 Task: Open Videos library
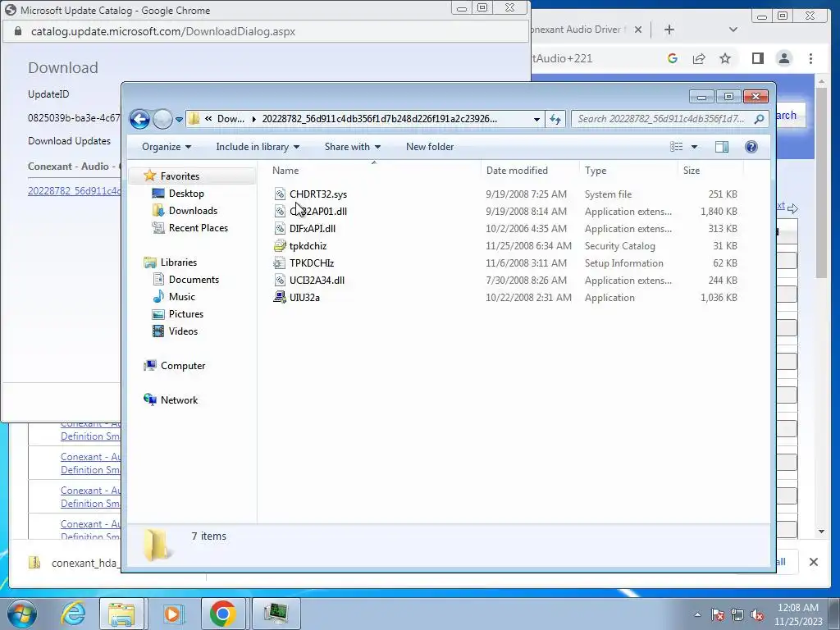coord(183,331)
